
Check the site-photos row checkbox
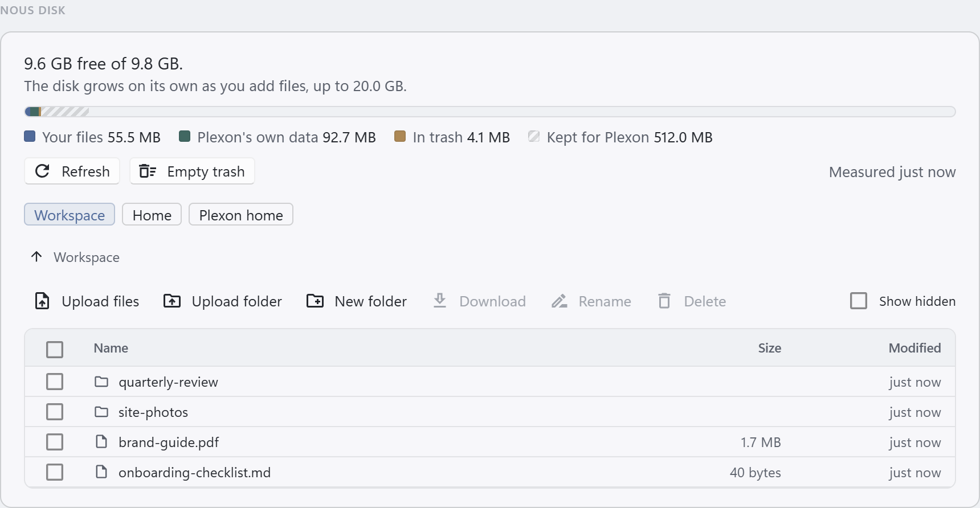(55, 412)
